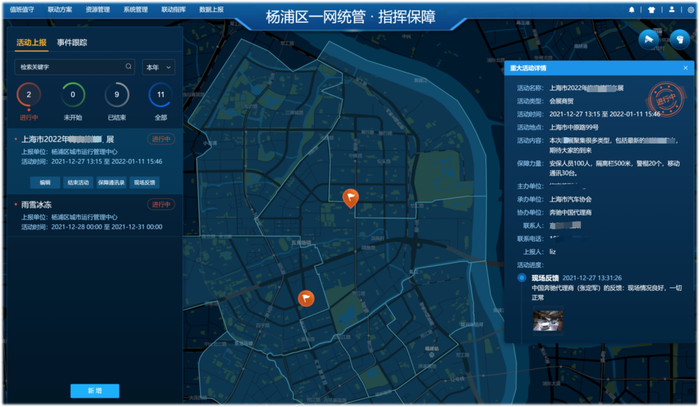
Task: Open the feedback photo thumbnail
Action: [x=548, y=320]
